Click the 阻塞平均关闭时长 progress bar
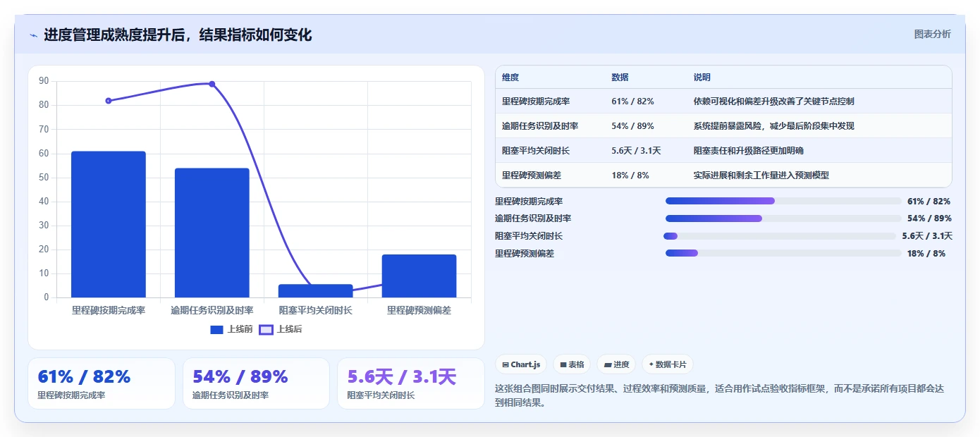Image resolution: width=980 pixels, height=437 pixels. point(780,236)
